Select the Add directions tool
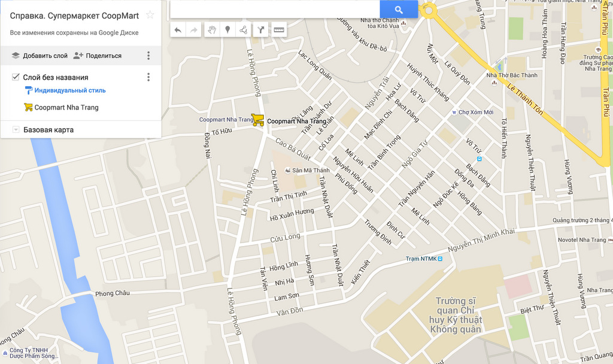Viewport: 613px width, 364px height. click(261, 30)
